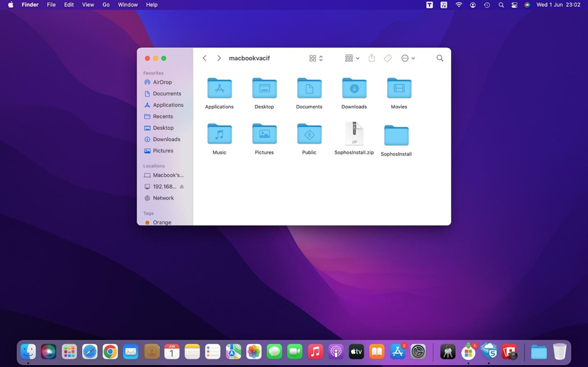
Task: Open FaceTime from the Dock
Action: [x=295, y=351]
